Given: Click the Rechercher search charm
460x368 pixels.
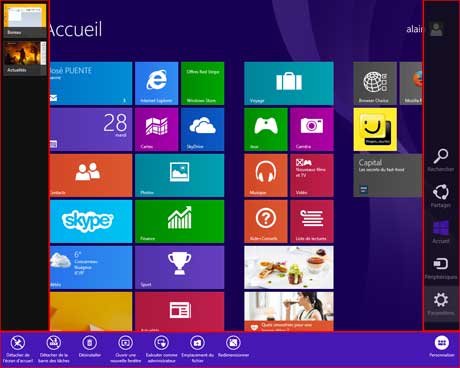Looking at the screenshot, I should tap(441, 160).
